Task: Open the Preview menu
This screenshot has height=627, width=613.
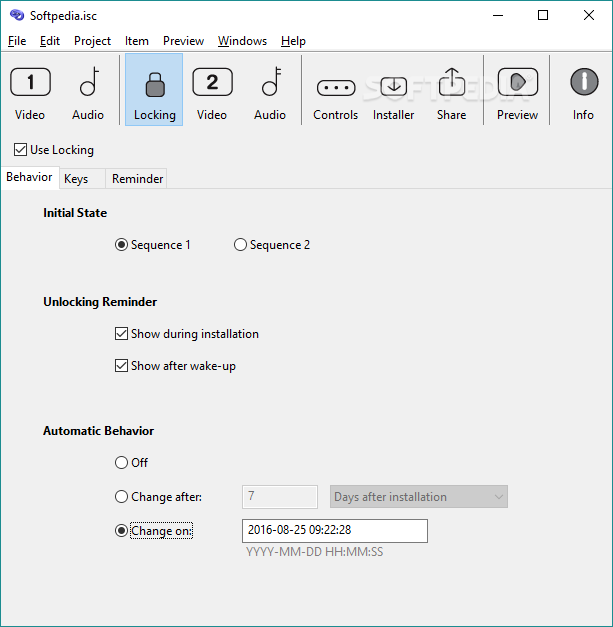Action: pyautogui.click(x=184, y=41)
